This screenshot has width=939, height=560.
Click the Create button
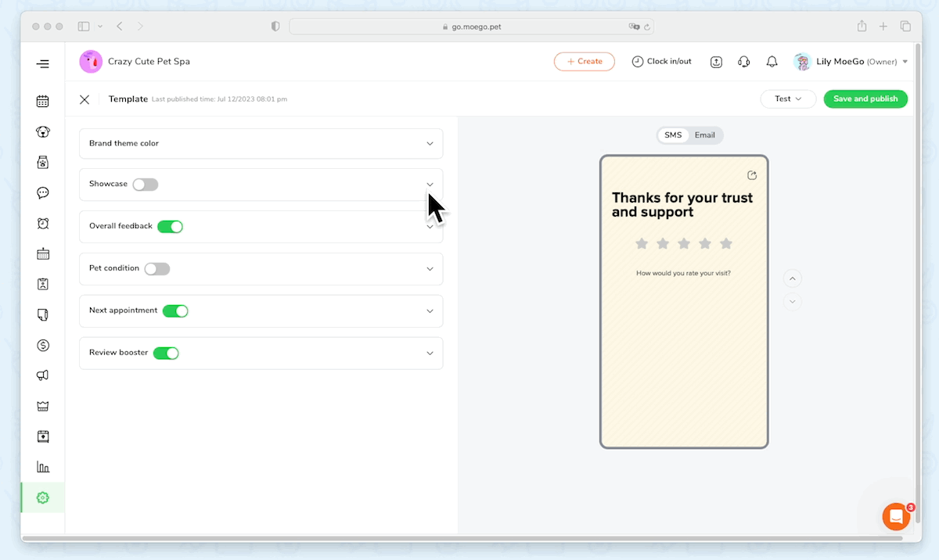coord(585,62)
